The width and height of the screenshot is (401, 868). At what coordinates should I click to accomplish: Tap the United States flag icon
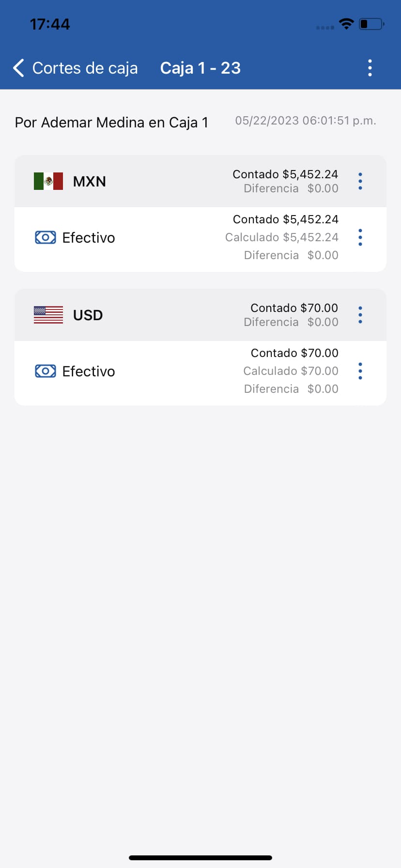click(x=48, y=315)
